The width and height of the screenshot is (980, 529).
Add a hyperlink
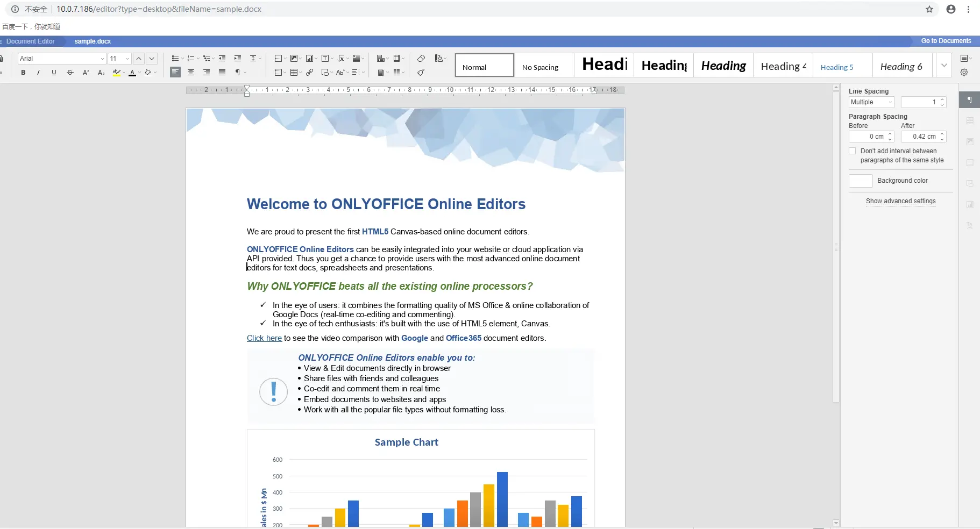pos(310,73)
